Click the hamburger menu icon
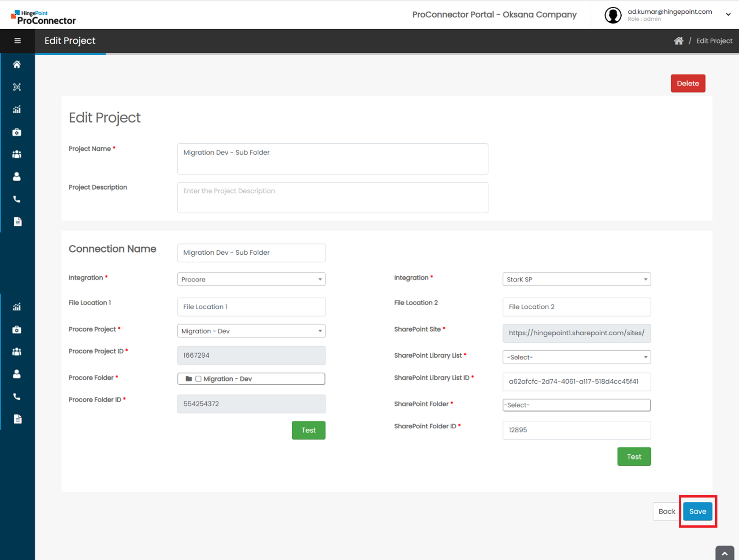The height and width of the screenshot is (560, 739). click(x=18, y=41)
